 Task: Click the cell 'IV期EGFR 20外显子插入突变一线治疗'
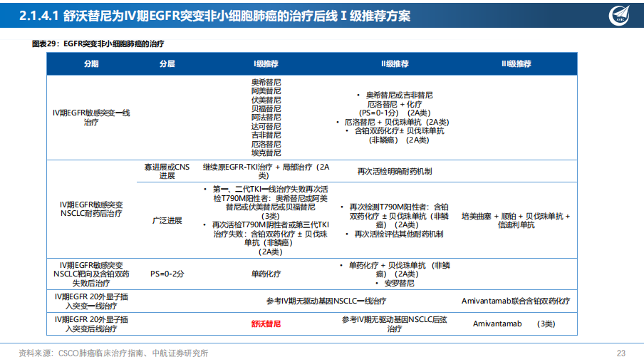click(91, 301)
